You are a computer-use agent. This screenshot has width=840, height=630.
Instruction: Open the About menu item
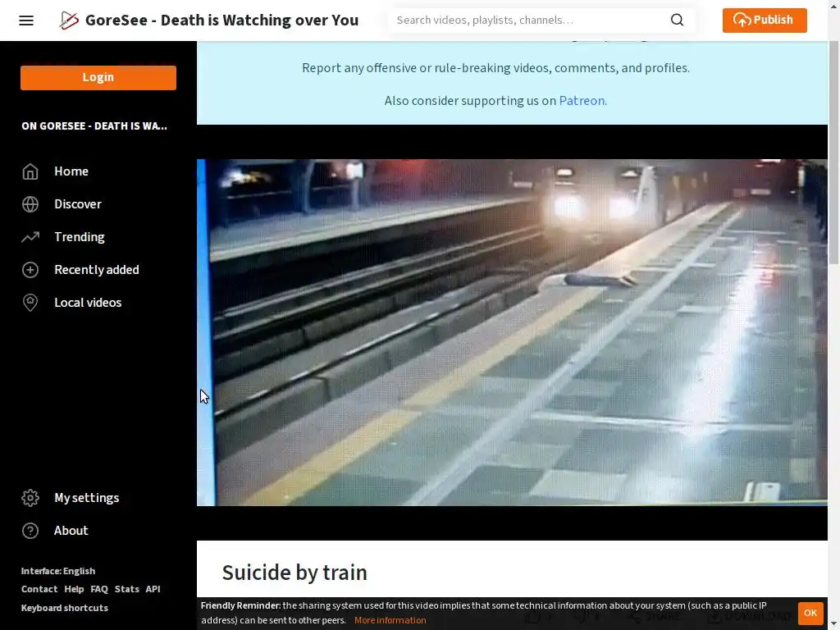pyautogui.click(x=71, y=531)
